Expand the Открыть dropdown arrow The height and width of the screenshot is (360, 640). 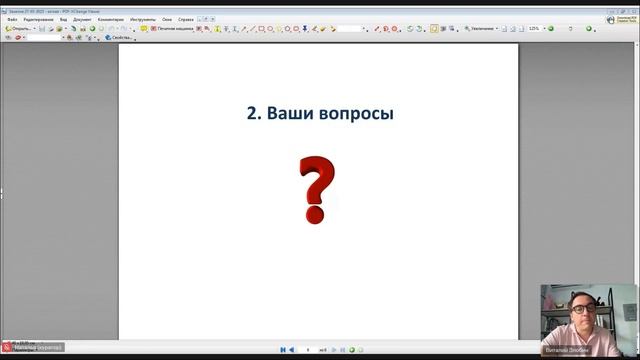tap(34, 29)
